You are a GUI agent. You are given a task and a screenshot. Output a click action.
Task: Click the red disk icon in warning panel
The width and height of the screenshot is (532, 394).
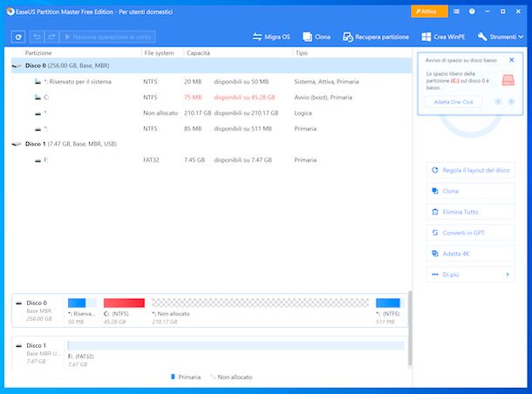click(508, 80)
